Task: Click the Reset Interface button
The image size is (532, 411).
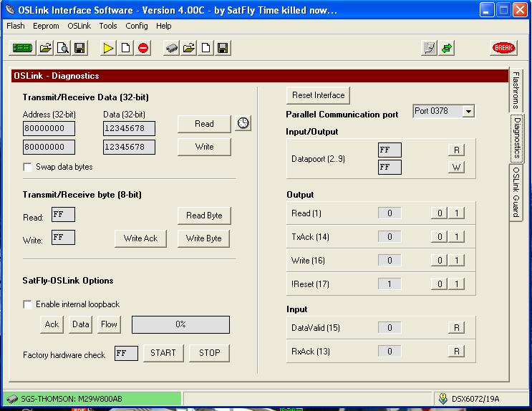Action: (319, 95)
